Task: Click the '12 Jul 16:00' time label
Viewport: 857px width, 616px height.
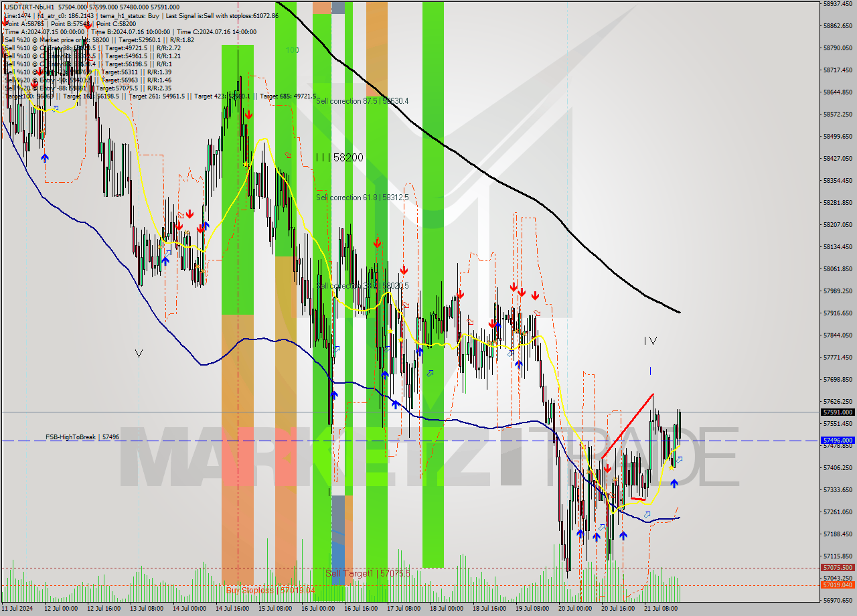Action: 104,609
